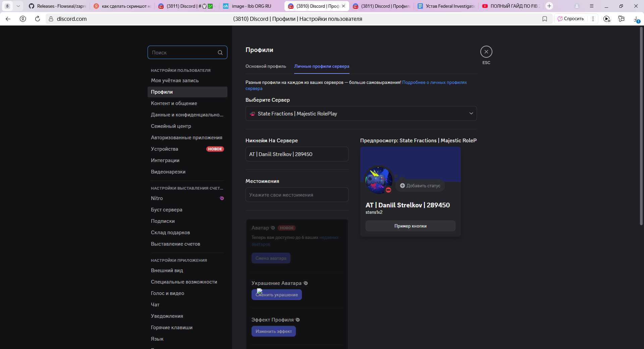Open Буст сервера
644x349 pixels.
coord(187,210)
